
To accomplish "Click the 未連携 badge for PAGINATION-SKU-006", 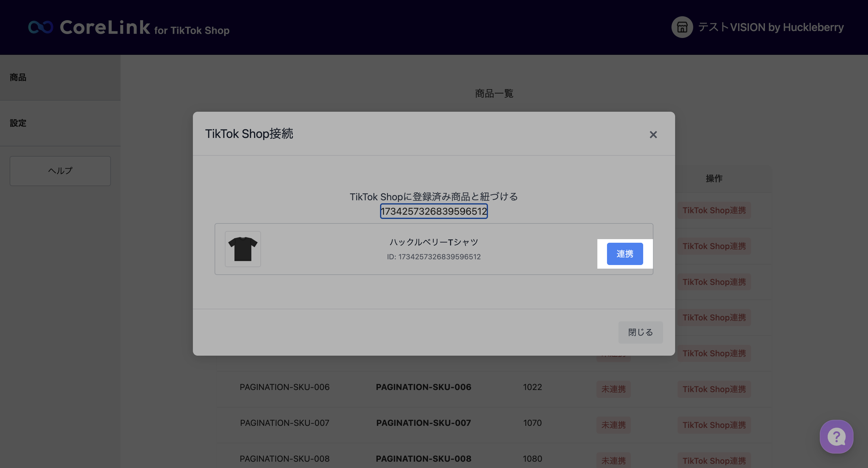I will pyautogui.click(x=613, y=389).
